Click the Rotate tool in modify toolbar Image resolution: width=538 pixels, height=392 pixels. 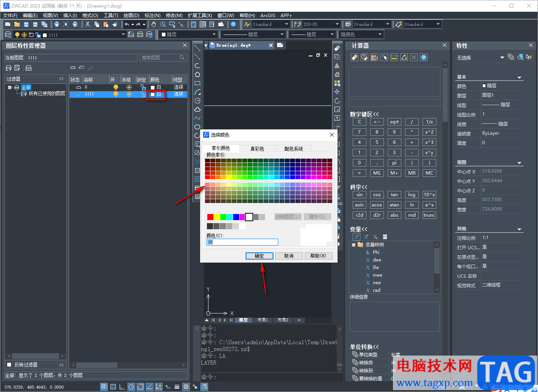(337, 101)
